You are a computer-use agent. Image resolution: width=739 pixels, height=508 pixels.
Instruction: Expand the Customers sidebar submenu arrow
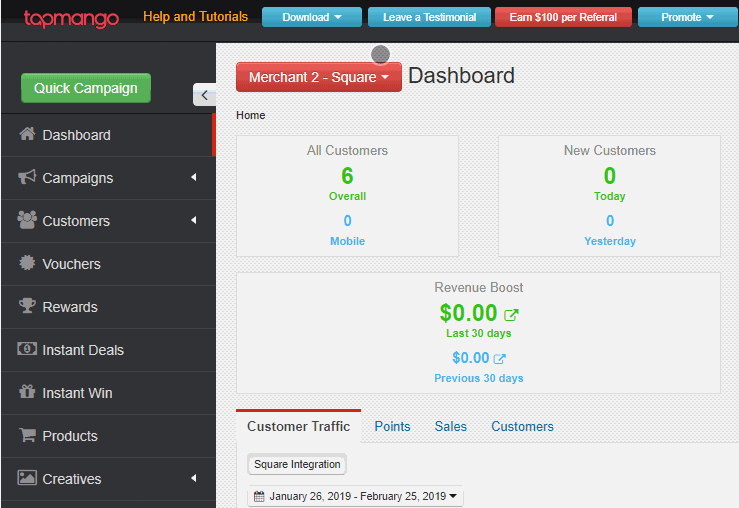[x=194, y=220]
